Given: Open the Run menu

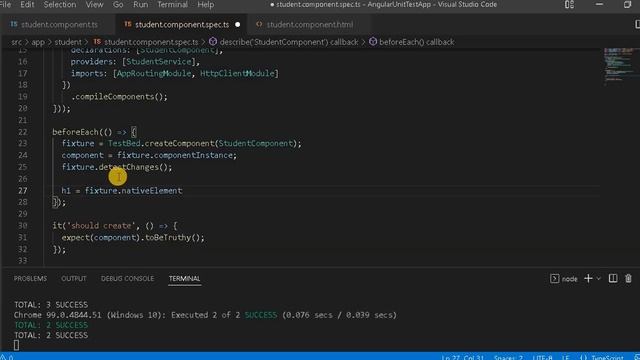Looking at the screenshot, I should (x=140, y=4).
